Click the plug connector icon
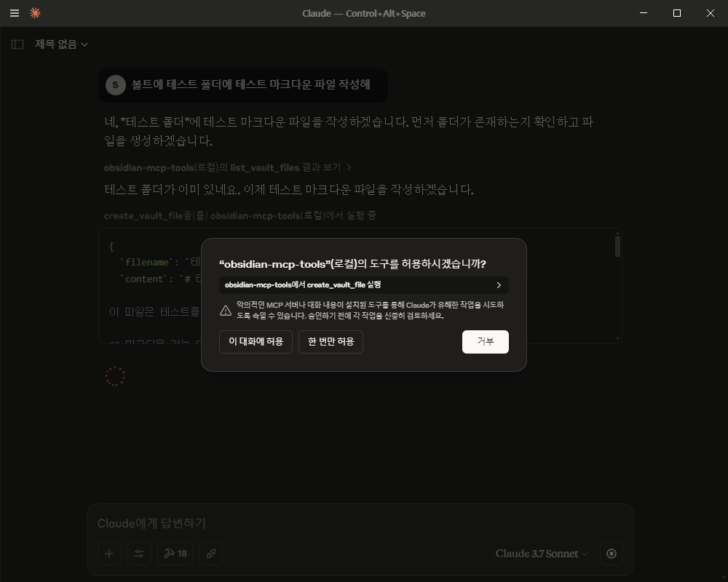 click(211, 554)
